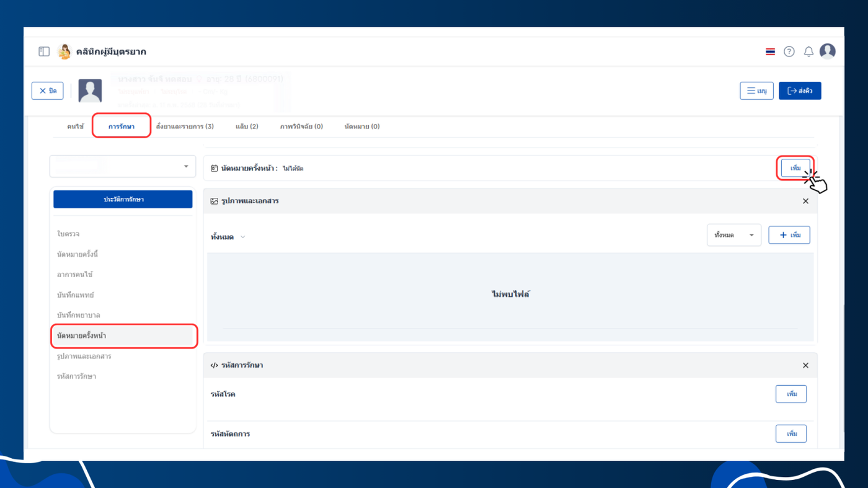This screenshot has height=488, width=868.
Task: Click the code icon in รหัสการรักษา header
Action: click(x=214, y=365)
